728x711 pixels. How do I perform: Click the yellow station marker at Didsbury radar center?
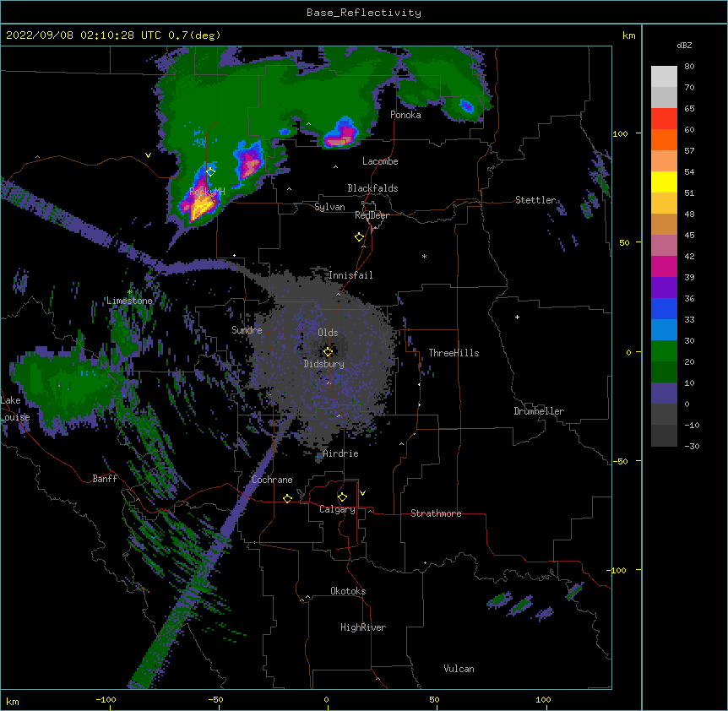[328, 352]
